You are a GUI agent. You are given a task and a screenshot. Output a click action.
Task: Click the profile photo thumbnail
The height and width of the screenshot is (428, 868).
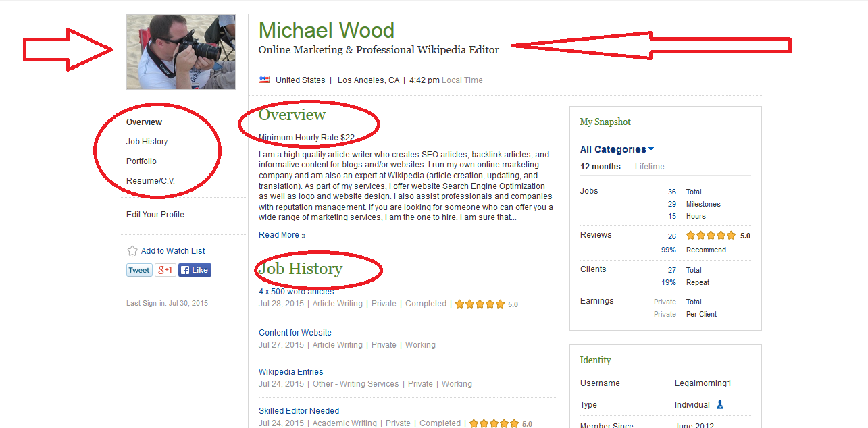coord(181,52)
